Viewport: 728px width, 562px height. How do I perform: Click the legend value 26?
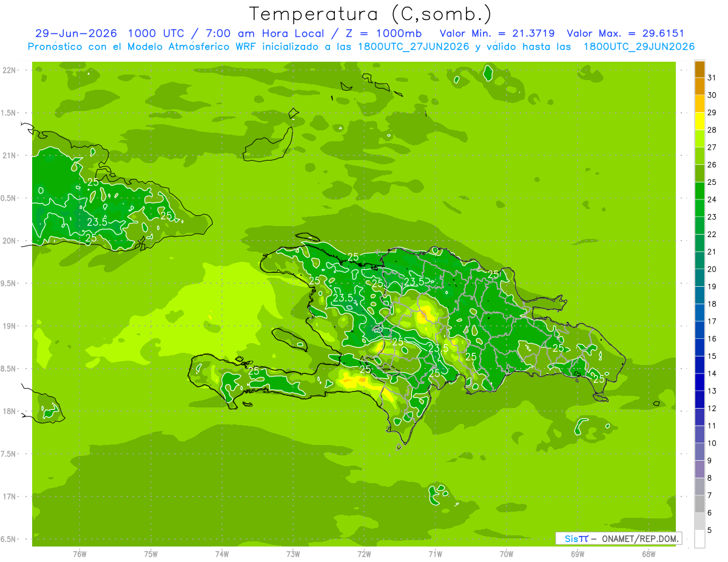coord(712,165)
